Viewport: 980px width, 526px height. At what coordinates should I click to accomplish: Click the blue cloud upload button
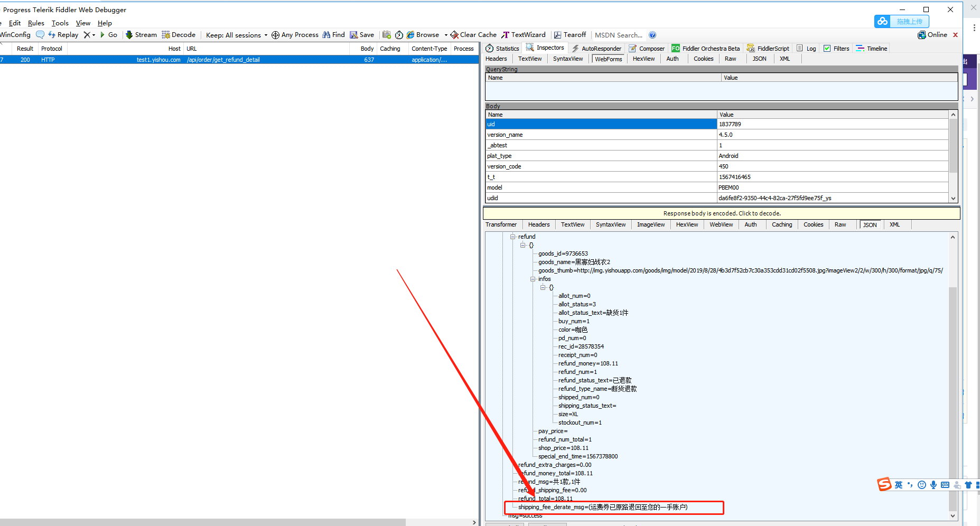tap(902, 21)
